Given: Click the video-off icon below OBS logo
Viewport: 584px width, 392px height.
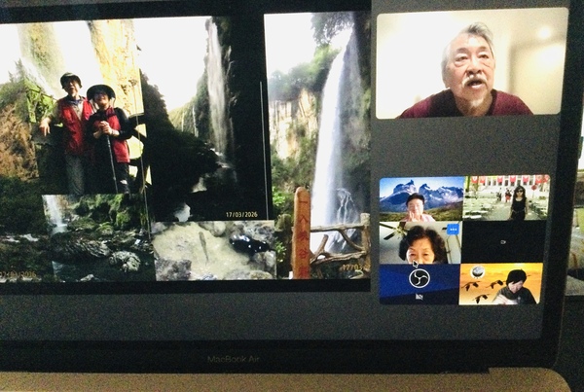Looking at the screenshot, I should tap(419, 297).
